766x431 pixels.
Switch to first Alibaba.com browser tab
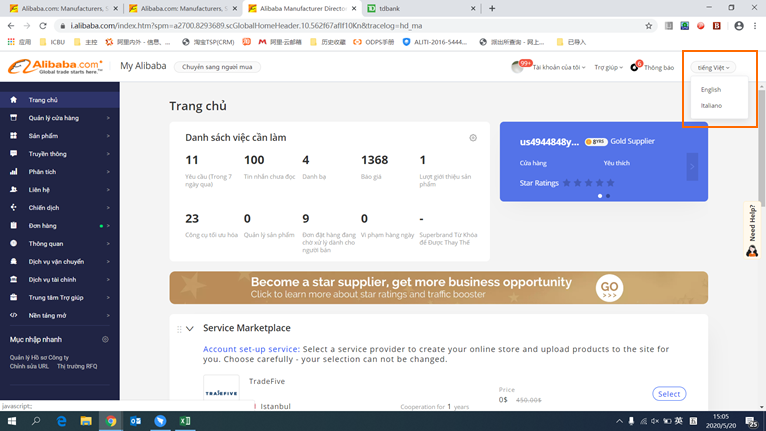(x=63, y=8)
